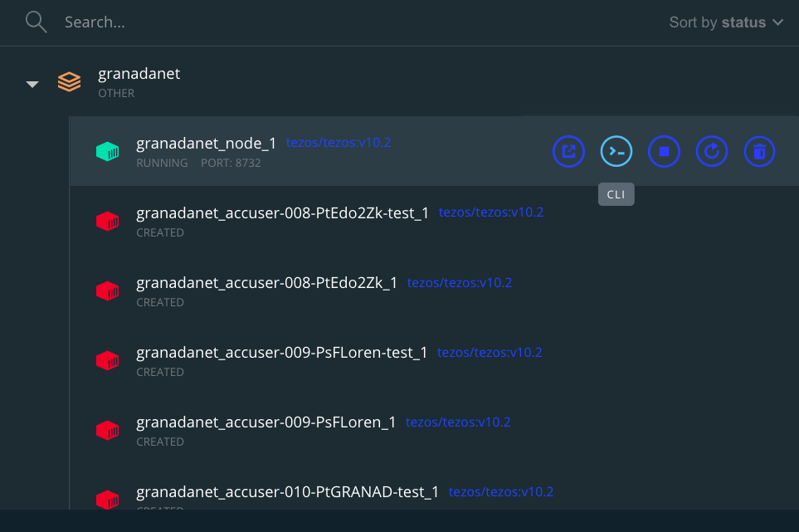Click the orange granadanet stack icon
Viewport: 799px width, 532px height.
click(70, 82)
